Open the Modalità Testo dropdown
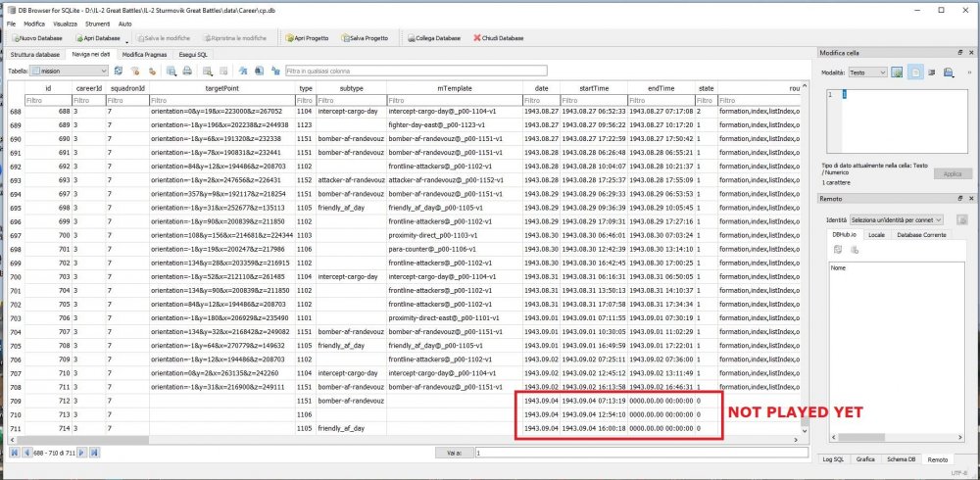This screenshot has width=980, height=480. pos(868,72)
